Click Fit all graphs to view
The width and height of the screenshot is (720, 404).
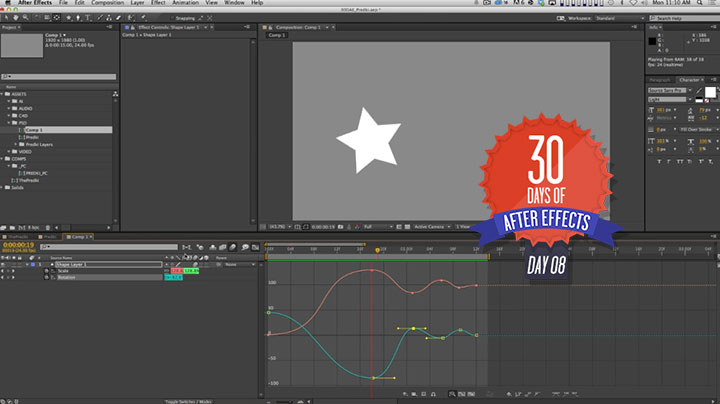pyautogui.click(x=471, y=394)
